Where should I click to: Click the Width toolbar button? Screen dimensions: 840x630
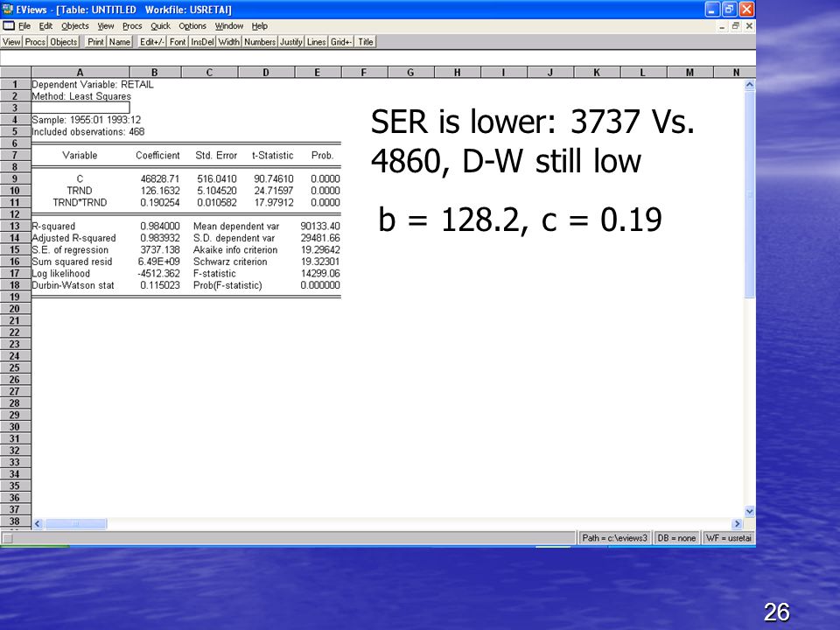(228, 42)
